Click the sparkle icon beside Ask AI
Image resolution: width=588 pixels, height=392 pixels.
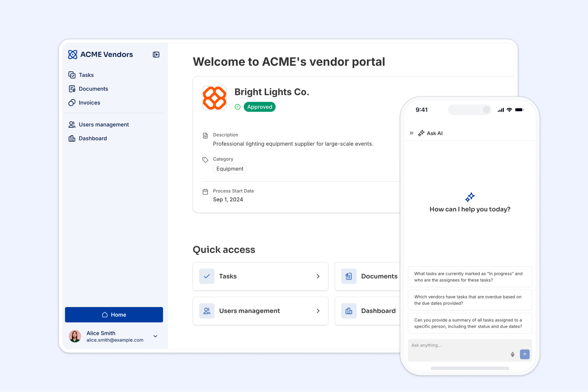point(421,133)
